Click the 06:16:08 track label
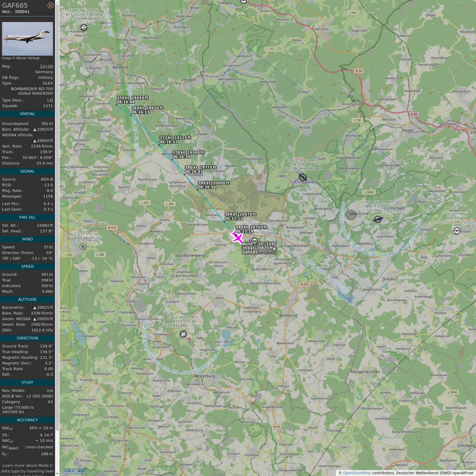This screenshot has width=476, height=476. [x=126, y=102]
